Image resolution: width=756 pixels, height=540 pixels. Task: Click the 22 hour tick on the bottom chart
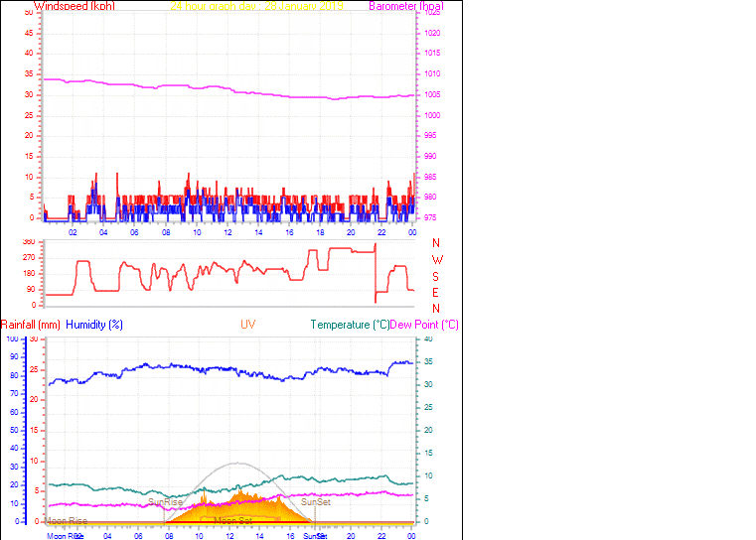click(381, 536)
